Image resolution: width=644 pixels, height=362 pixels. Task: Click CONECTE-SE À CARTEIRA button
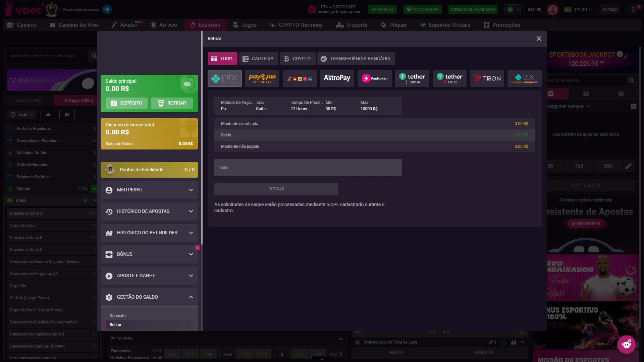(x=473, y=9)
